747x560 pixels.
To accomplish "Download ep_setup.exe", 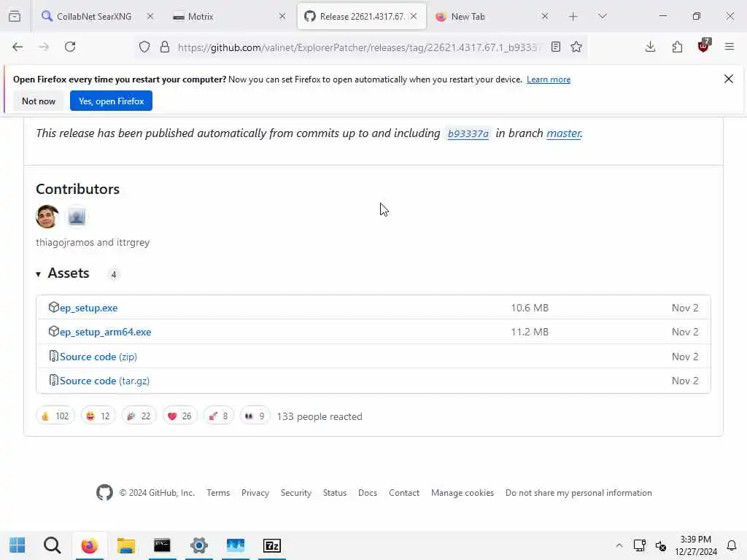I will coord(88,308).
